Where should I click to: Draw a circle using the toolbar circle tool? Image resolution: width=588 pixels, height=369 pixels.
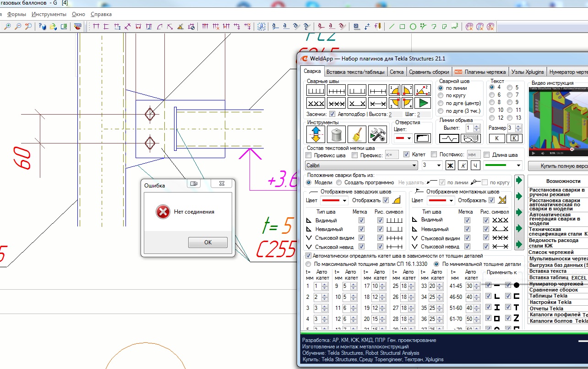pyautogui.click(x=413, y=27)
